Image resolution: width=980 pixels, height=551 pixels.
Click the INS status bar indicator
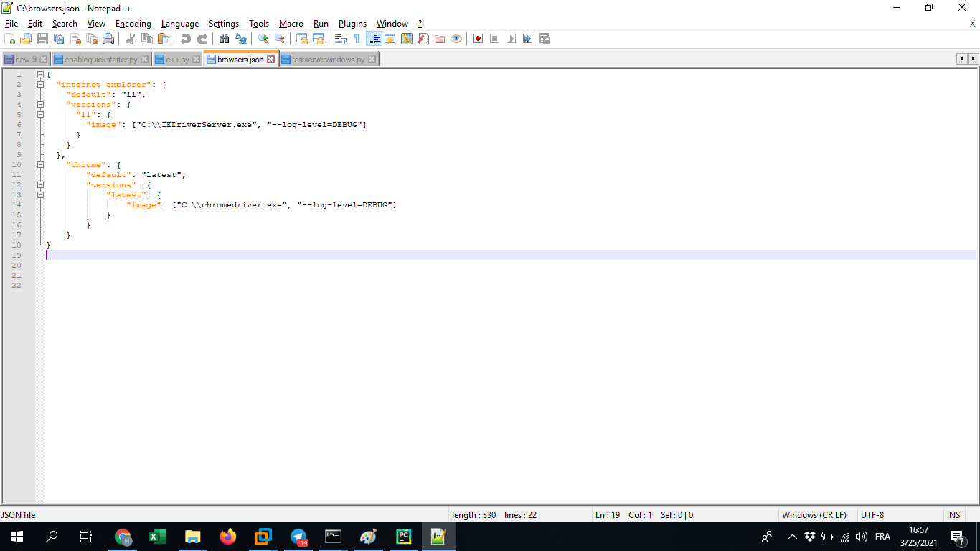click(953, 514)
